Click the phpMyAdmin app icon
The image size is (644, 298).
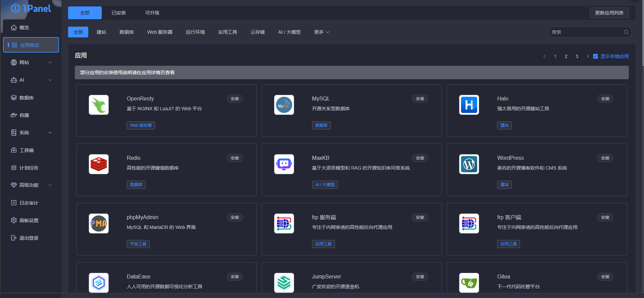tap(99, 224)
